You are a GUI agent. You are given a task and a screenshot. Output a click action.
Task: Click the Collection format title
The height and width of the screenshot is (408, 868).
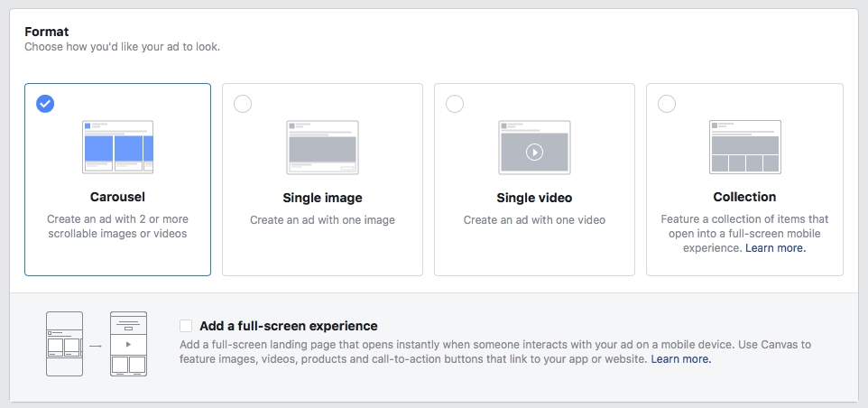click(744, 197)
